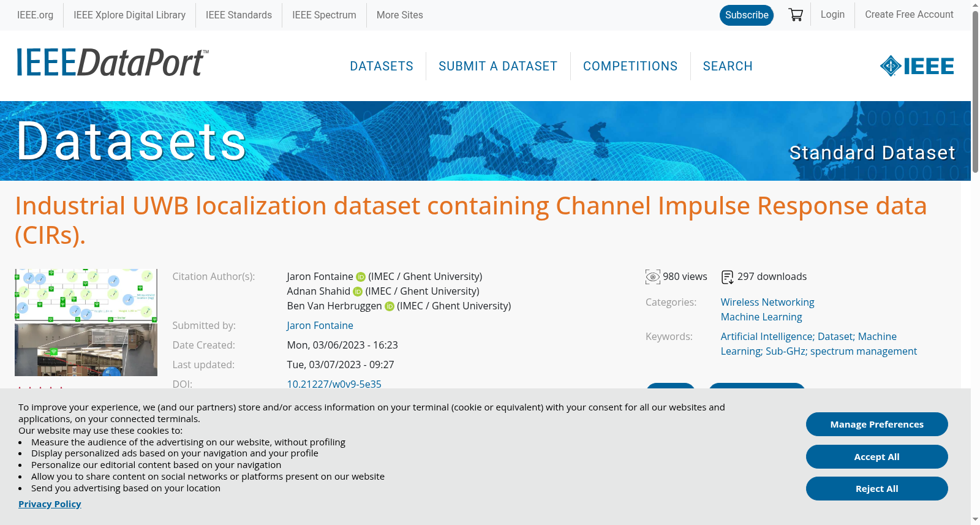This screenshot has height=525, width=980.
Task: Click the '980 views' text
Action: click(x=685, y=277)
